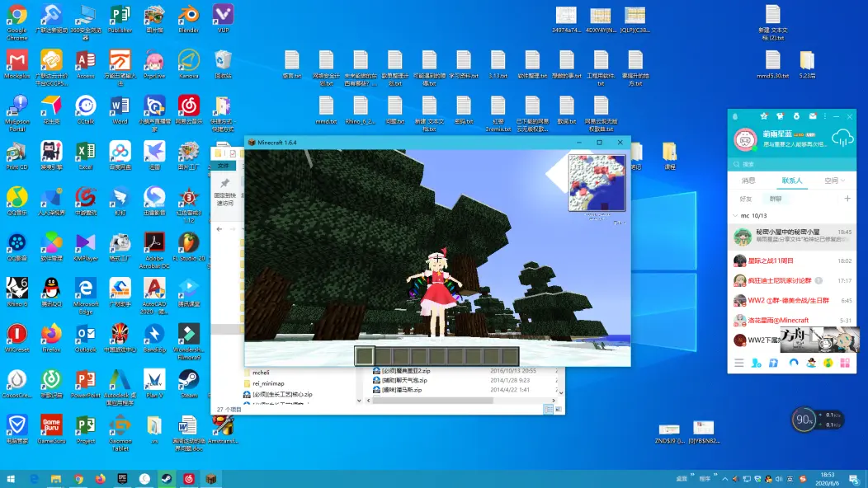The height and width of the screenshot is (488, 868).
Task: Click the Epic Games taskbar icon
Action: click(122, 479)
